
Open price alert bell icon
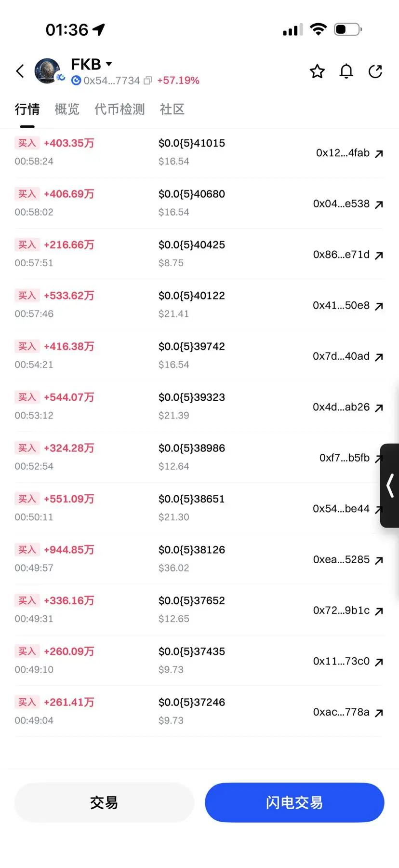click(x=346, y=71)
